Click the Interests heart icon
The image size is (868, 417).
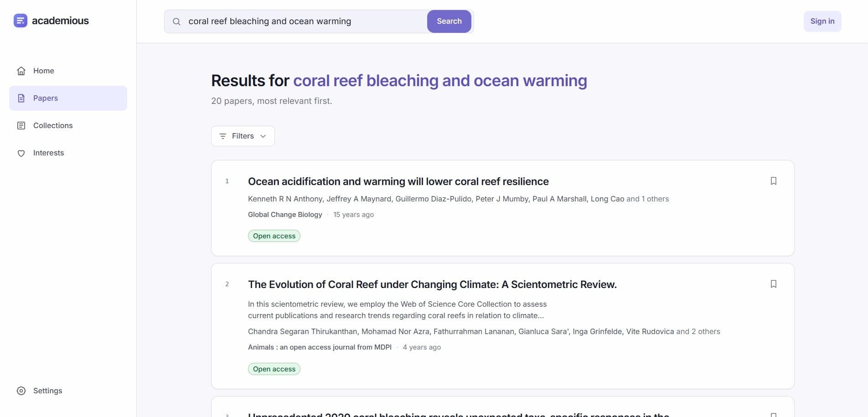pos(21,153)
